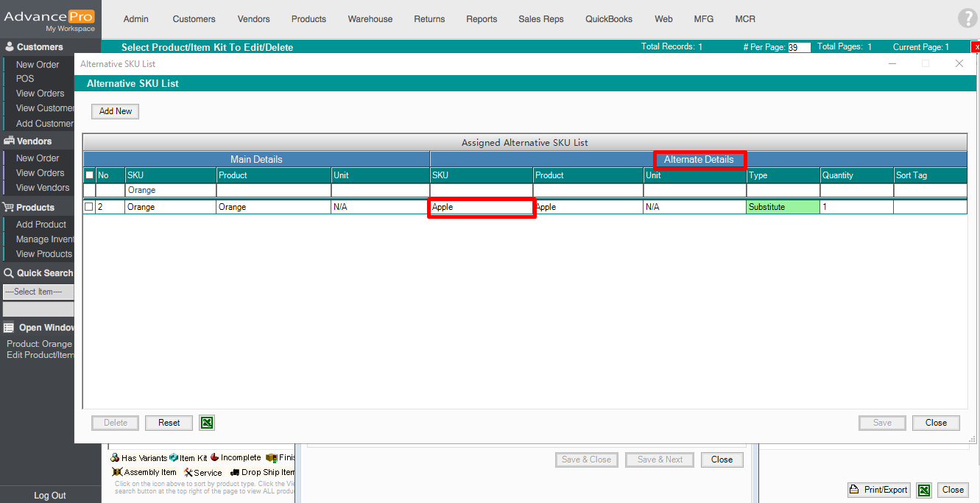Viewport: 980px width, 503px height.
Task: Check the checkbox for row number 2
Action: [89, 207]
